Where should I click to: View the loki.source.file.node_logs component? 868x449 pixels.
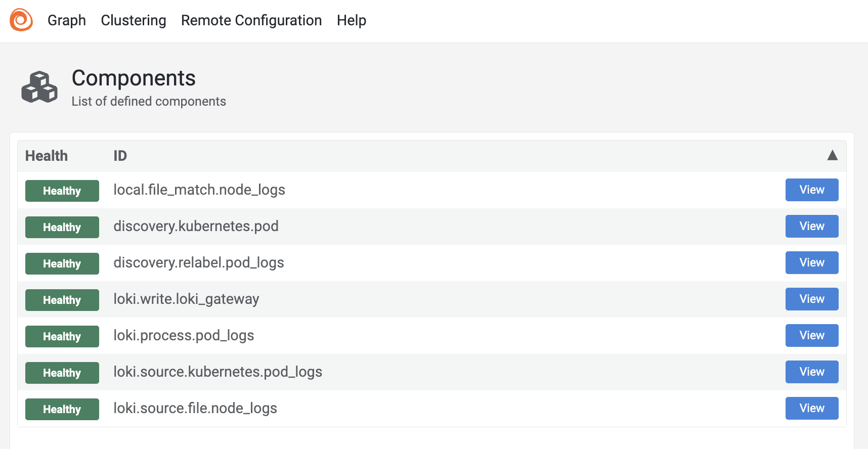tap(811, 408)
